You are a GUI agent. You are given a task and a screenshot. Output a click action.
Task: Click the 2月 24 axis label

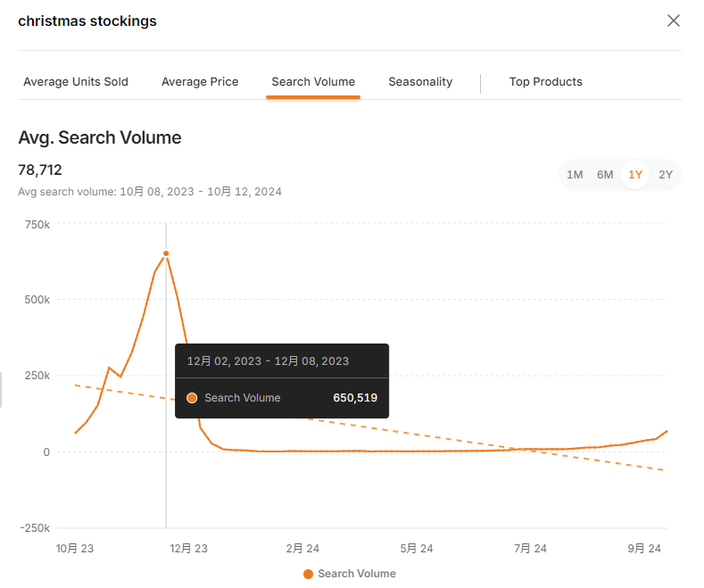point(302,549)
